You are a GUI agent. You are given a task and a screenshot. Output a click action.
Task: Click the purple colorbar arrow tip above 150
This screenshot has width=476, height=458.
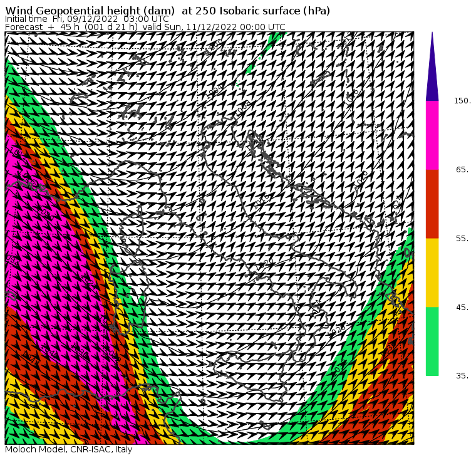pos(432,66)
